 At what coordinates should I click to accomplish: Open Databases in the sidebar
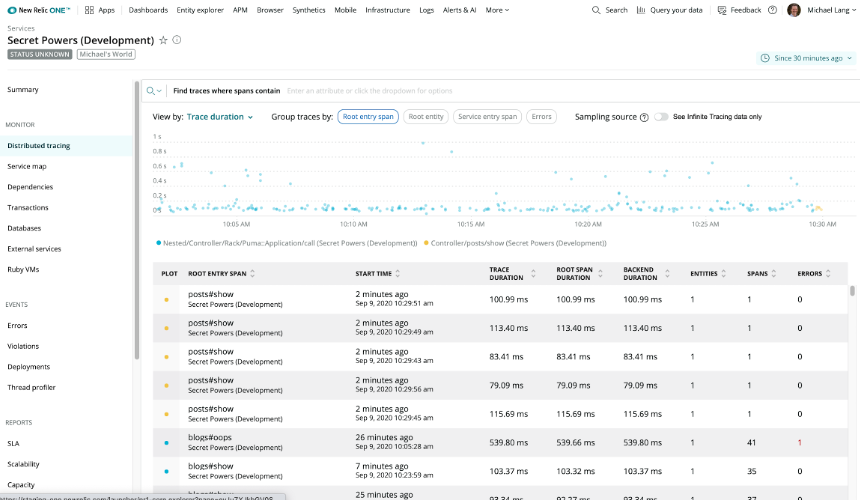[24, 228]
